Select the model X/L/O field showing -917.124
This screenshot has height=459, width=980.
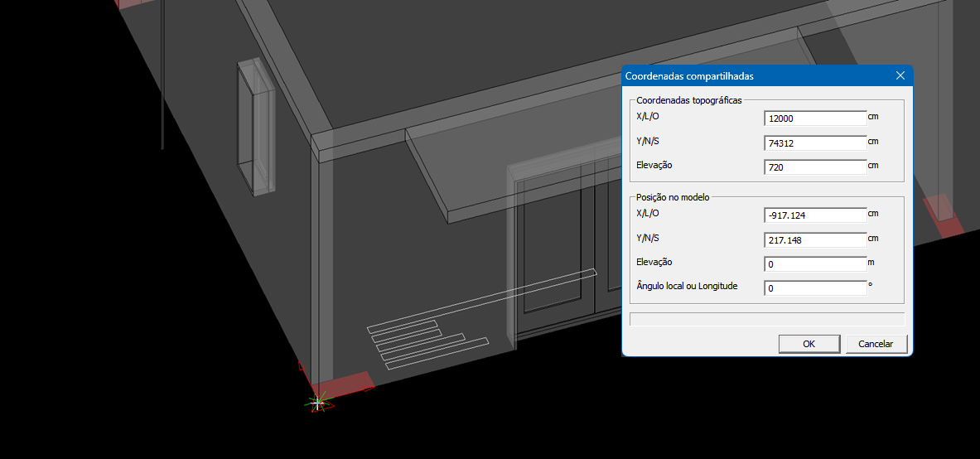[815, 215]
